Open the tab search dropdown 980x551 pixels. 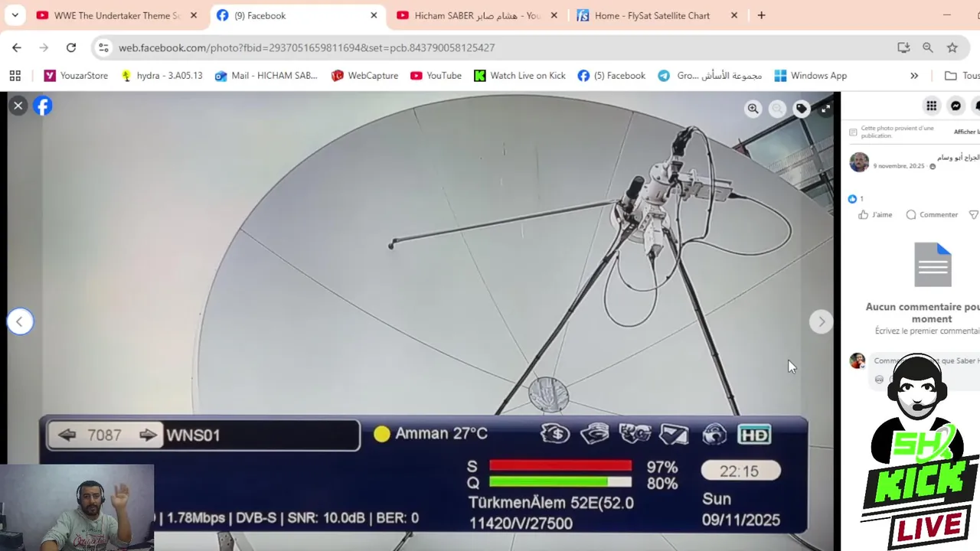[15, 15]
